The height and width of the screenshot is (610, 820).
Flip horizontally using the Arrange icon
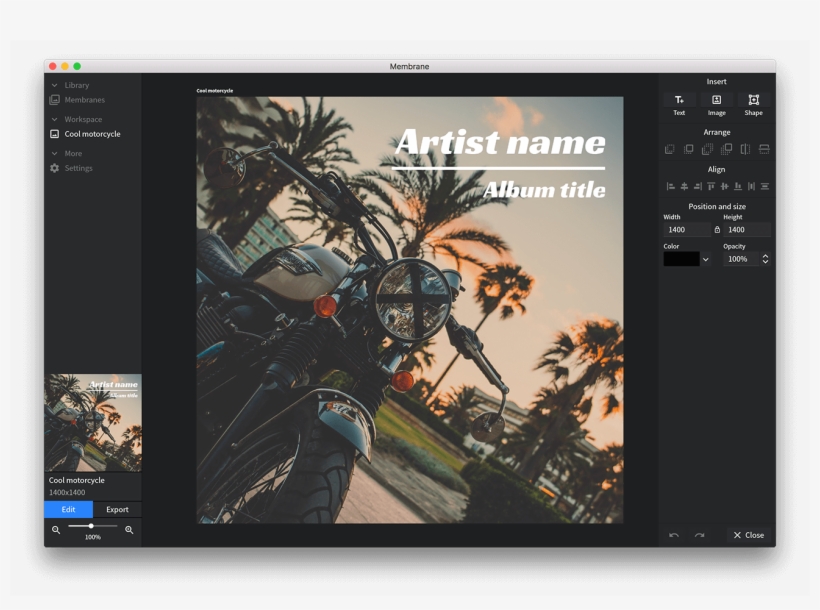745,149
